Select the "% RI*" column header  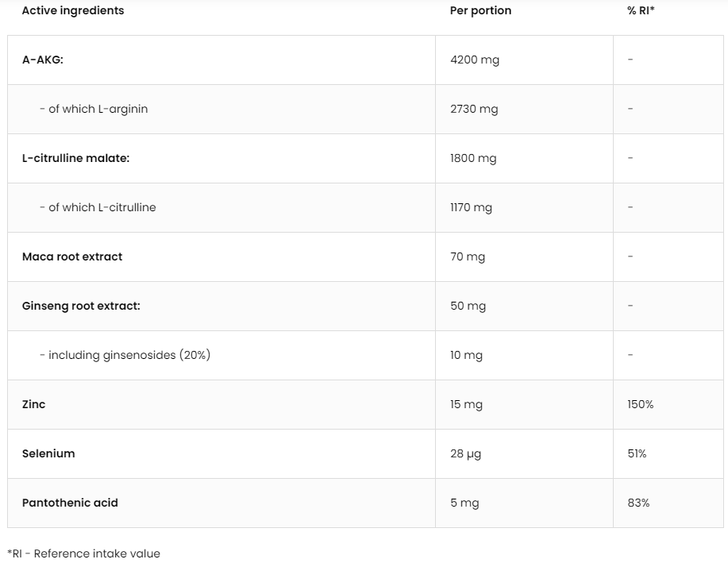click(641, 10)
